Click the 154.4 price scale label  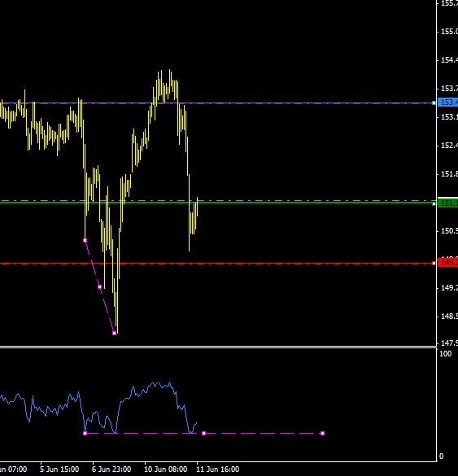click(x=449, y=60)
